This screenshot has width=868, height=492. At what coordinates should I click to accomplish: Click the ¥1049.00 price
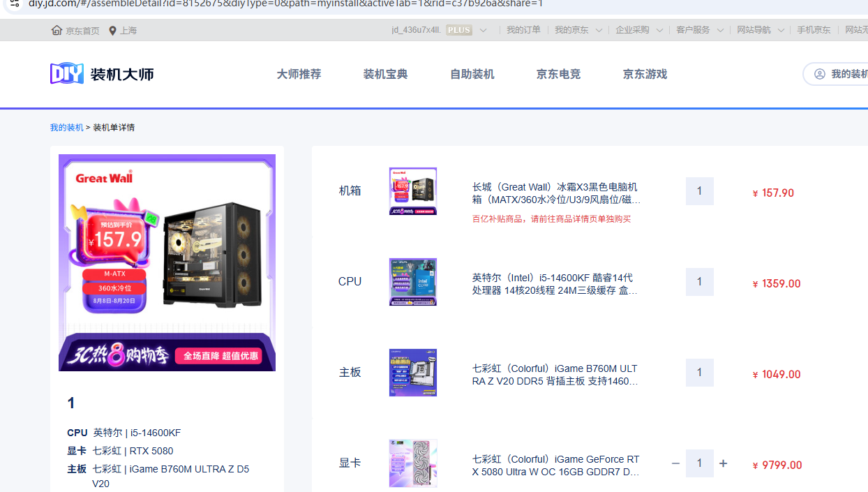777,375
